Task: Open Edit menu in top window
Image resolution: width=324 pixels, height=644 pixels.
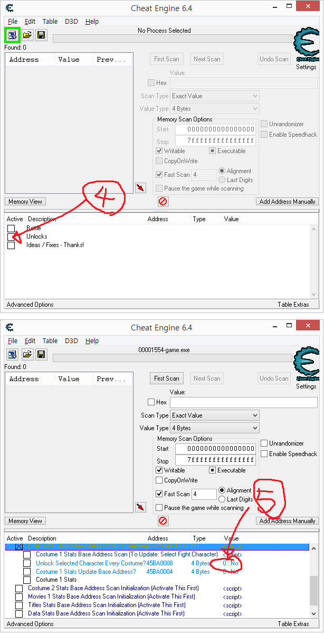Action: (x=30, y=22)
